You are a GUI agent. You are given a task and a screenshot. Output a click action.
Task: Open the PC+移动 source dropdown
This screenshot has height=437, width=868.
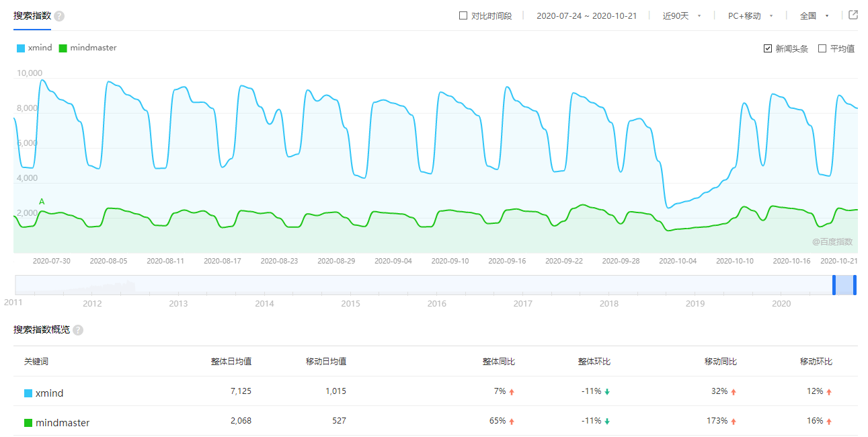750,15
